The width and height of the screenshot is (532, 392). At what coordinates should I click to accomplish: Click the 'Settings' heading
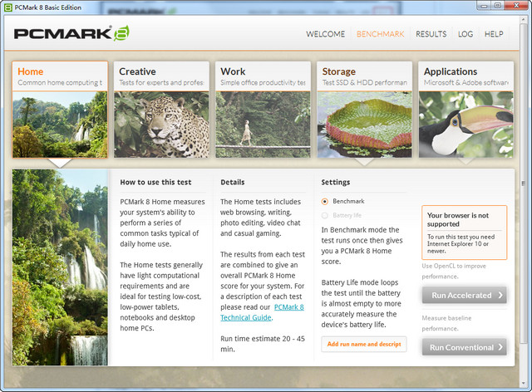[336, 182]
